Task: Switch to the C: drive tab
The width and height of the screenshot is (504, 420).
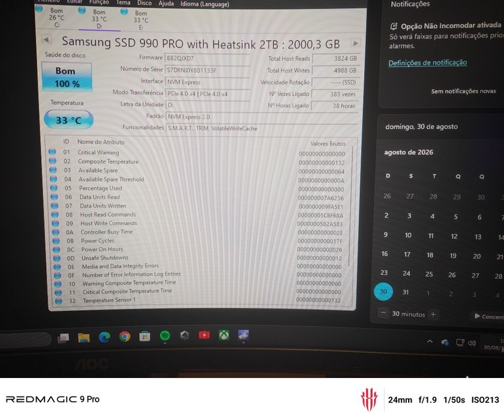Action: 56,17
